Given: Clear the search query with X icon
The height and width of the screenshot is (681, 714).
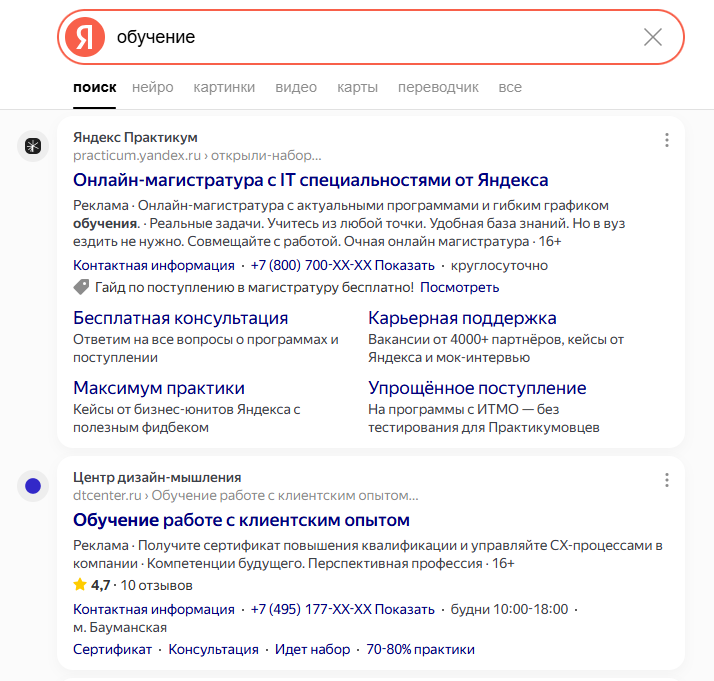Looking at the screenshot, I should 653,37.
